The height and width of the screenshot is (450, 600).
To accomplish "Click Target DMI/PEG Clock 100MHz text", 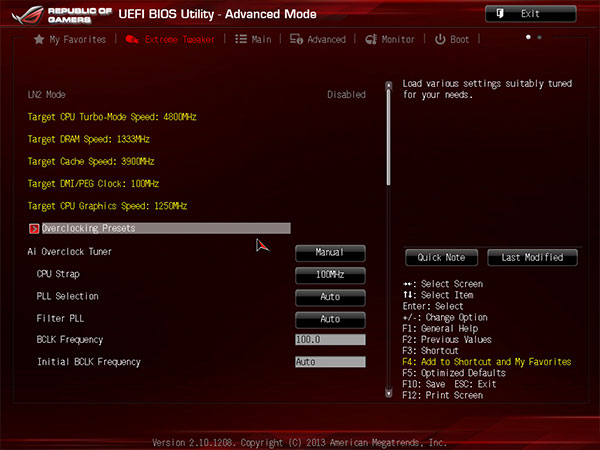I will point(93,184).
